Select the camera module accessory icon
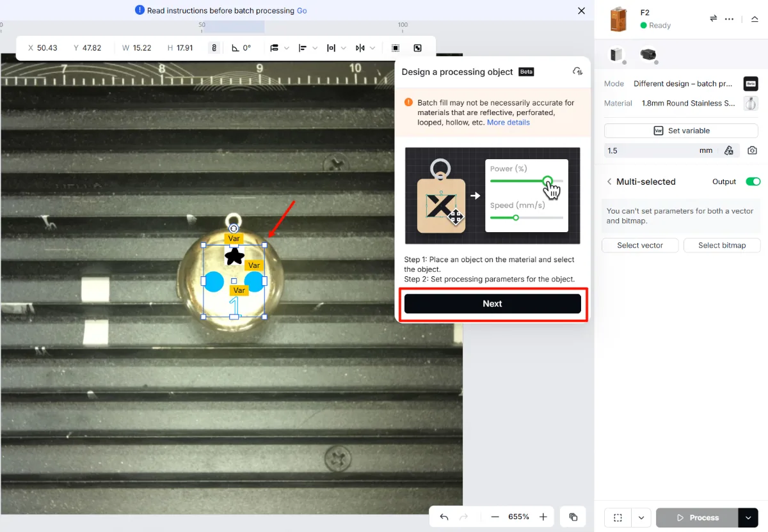 pyautogui.click(x=648, y=54)
